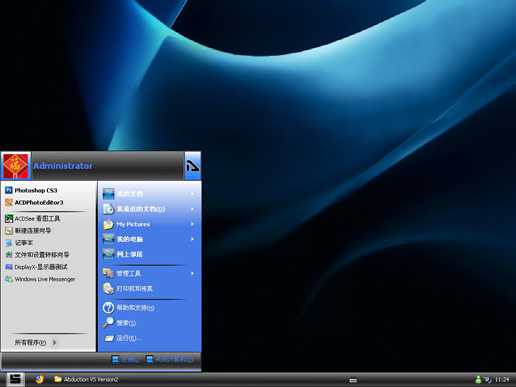Expand the My Pictures submenu arrow

pyautogui.click(x=192, y=224)
